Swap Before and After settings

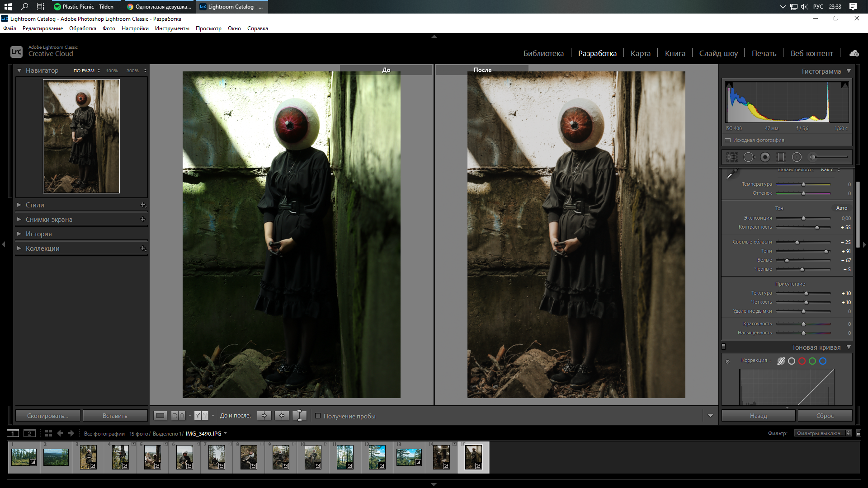[299, 416]
